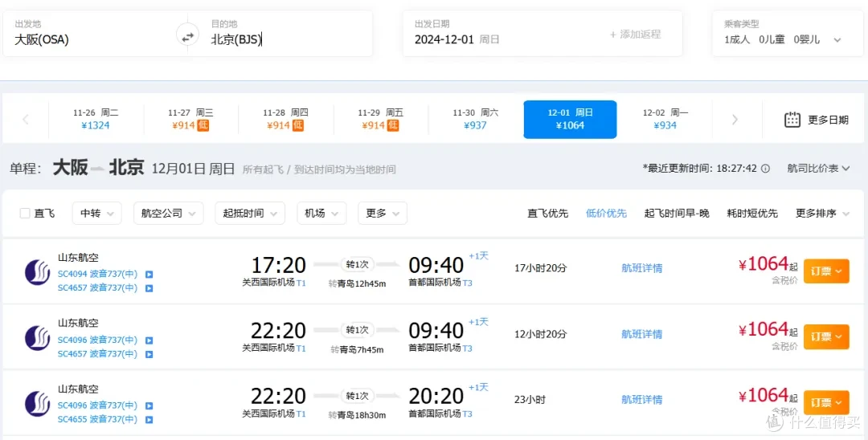This screenshot has height=440, width=868.
Task: Select the 11-26 周二 date tab
Action: point(96,119)
